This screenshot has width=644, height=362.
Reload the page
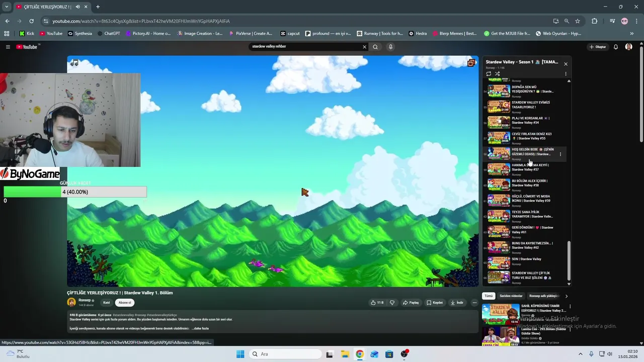coord(31,21)
